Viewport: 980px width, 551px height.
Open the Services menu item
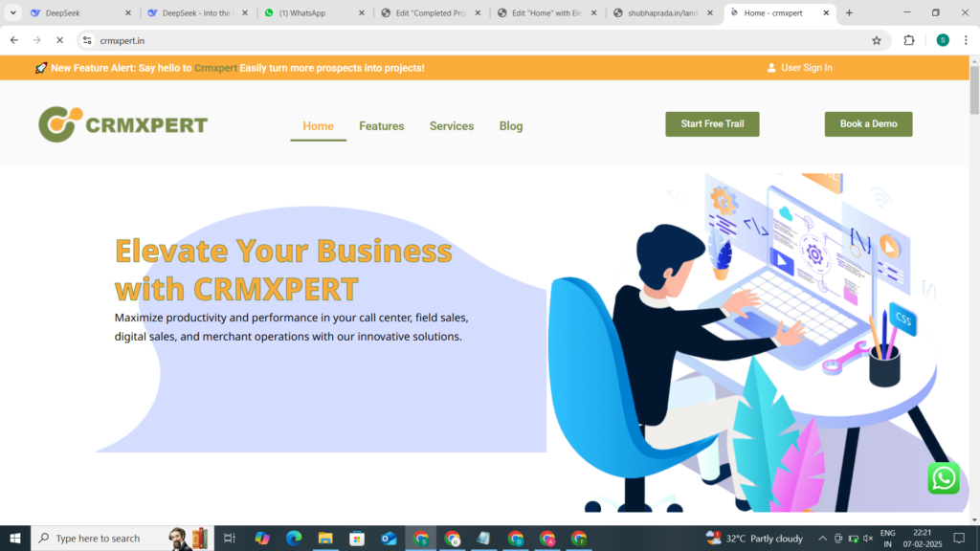pyautogui.click(x=452, y=126)
